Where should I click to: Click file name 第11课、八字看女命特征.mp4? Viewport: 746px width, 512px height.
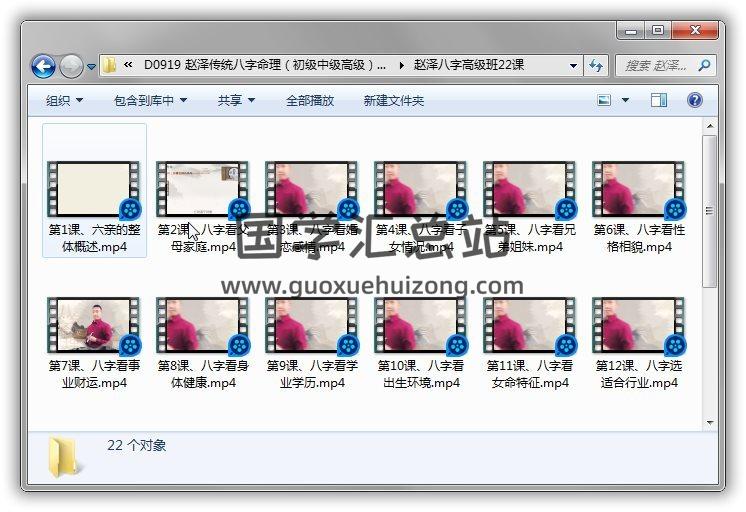(x=530, y=374)
